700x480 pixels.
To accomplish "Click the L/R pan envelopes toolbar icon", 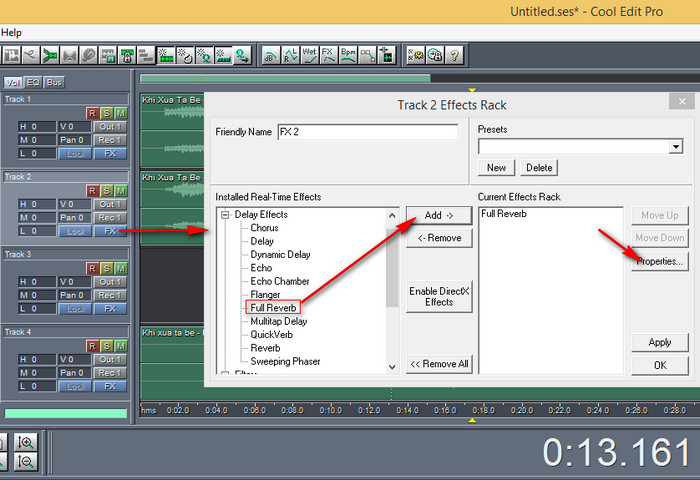I will coord(290,56).
